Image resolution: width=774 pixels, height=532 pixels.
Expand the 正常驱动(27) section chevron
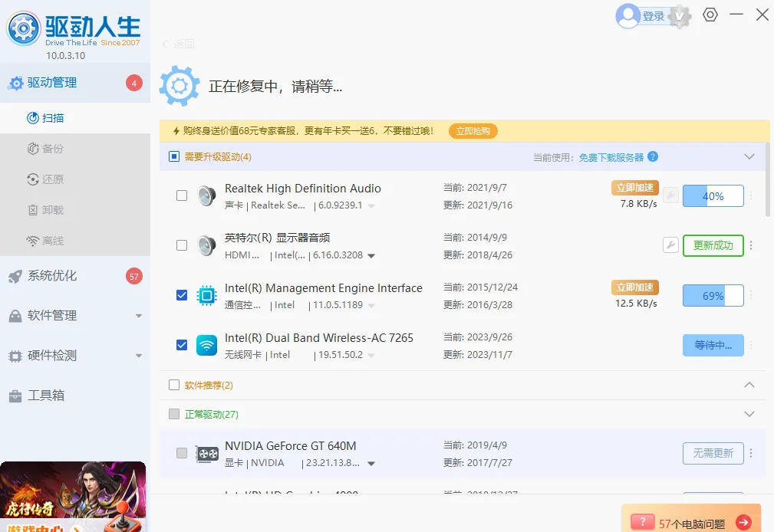point(749,414)
